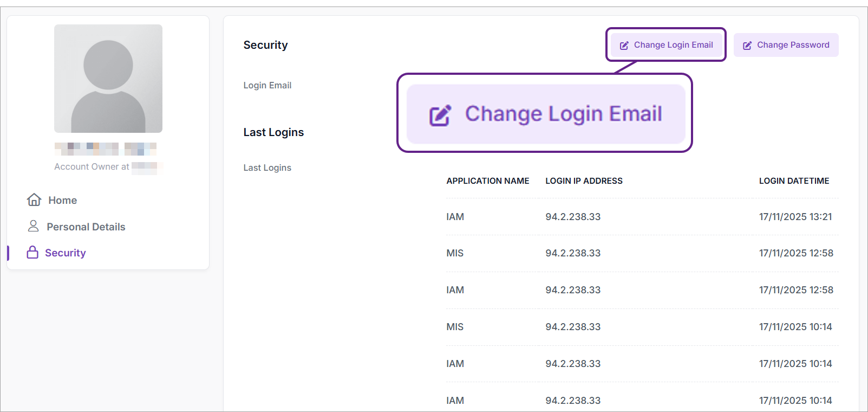This screenshot has width=868, height=412.
Task: Select the Security menu item
Action: [x=66, y=253]
